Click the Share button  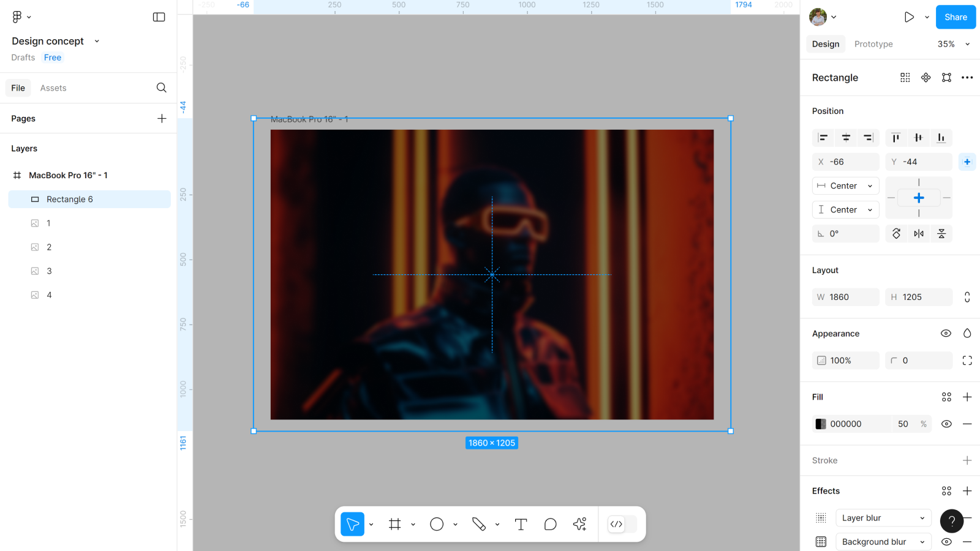(x=956, y=17)
